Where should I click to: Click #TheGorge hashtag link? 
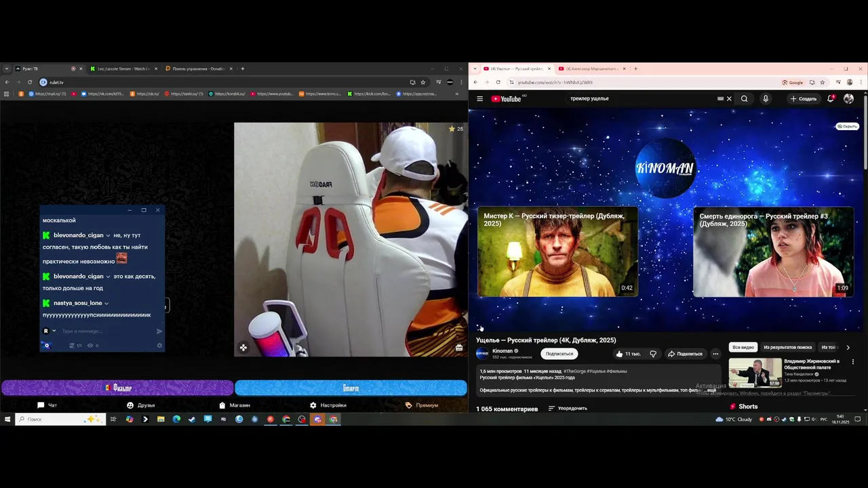click(574, 371)
